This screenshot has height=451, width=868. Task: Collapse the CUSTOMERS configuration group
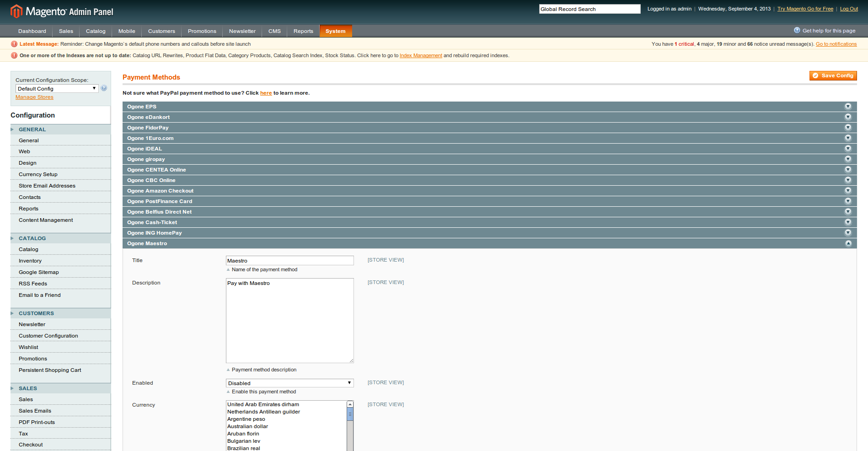tap(60, 313)
